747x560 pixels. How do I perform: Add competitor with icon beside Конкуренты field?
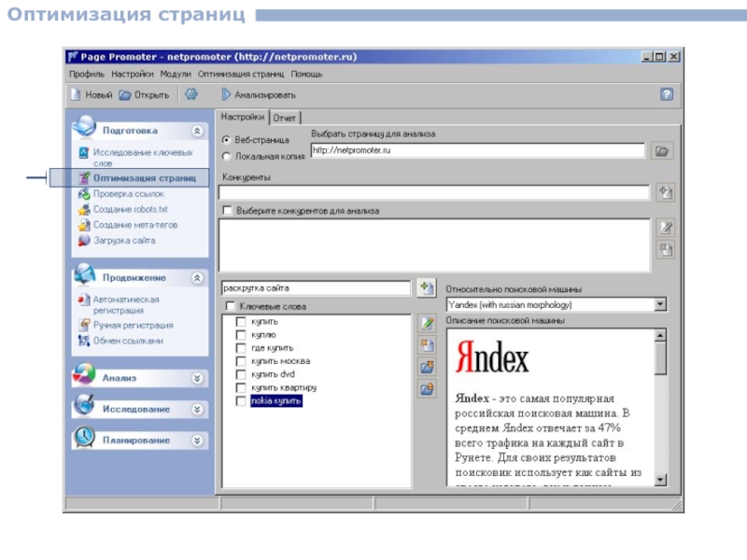[x=666, y=192]
